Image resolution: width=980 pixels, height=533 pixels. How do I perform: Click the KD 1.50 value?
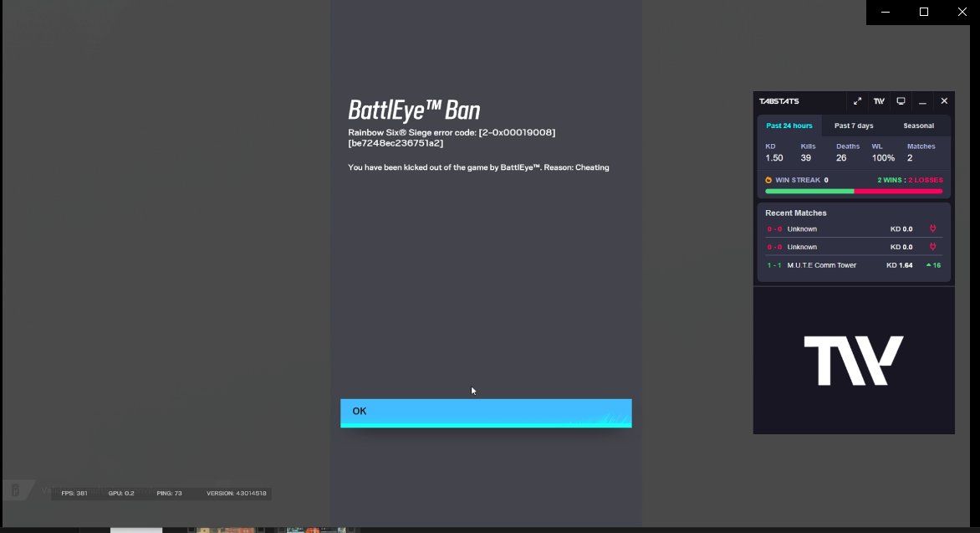pyautogui.click(x=773, y=158)
